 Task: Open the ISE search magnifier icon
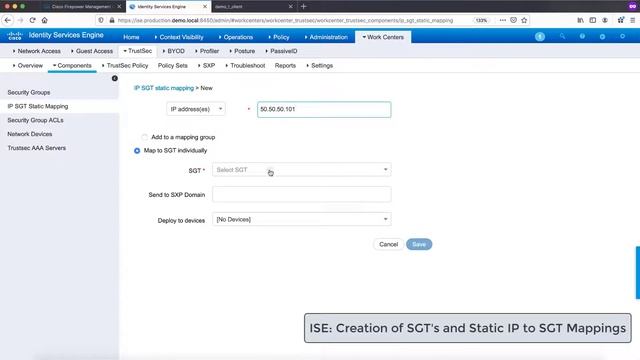coord(562,36)
